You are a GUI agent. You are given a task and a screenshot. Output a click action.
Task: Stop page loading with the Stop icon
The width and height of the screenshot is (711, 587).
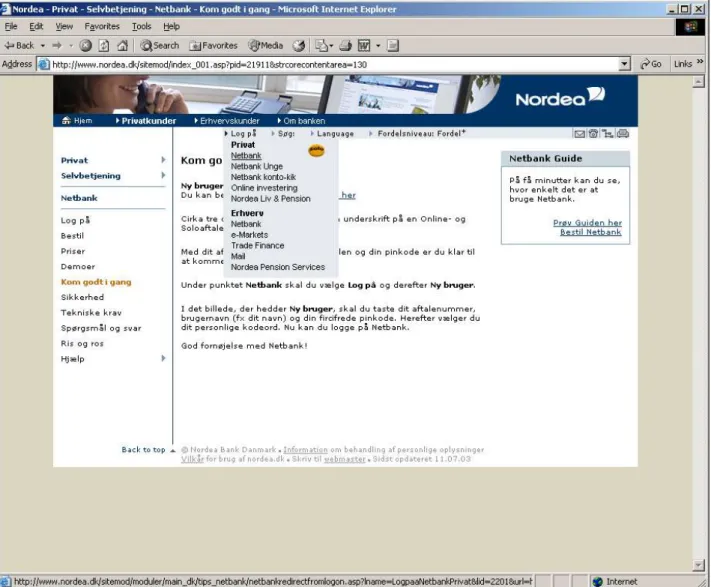tap(86, 45)
